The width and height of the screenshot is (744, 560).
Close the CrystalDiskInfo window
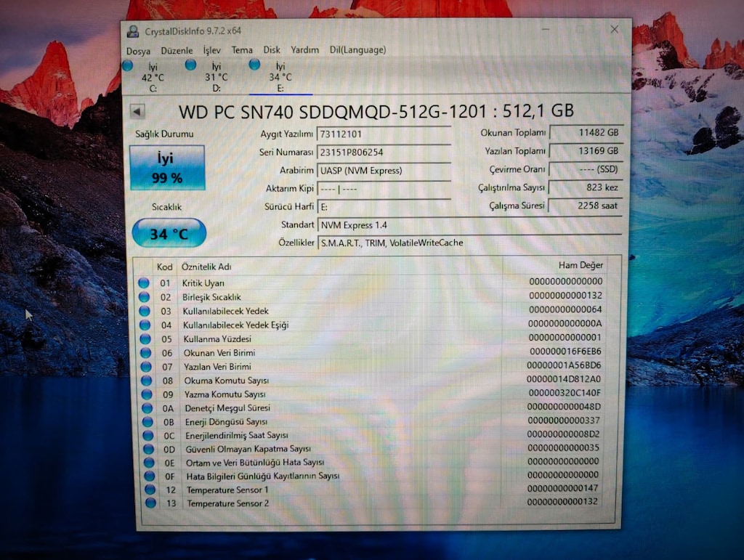point(615,29)
